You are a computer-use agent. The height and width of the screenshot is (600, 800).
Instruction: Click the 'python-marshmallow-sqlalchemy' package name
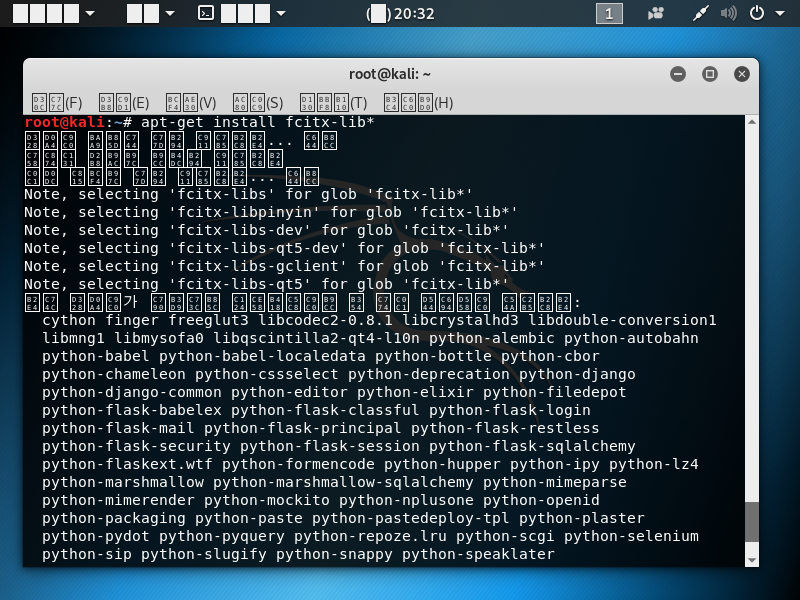[x=343, y=482]
